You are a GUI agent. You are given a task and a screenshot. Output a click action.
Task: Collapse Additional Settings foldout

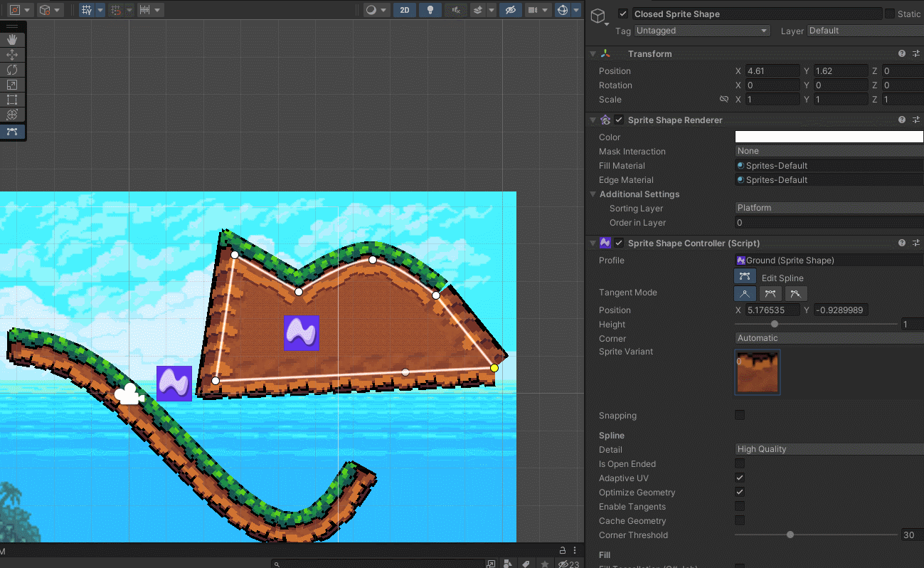coord(593,194)
